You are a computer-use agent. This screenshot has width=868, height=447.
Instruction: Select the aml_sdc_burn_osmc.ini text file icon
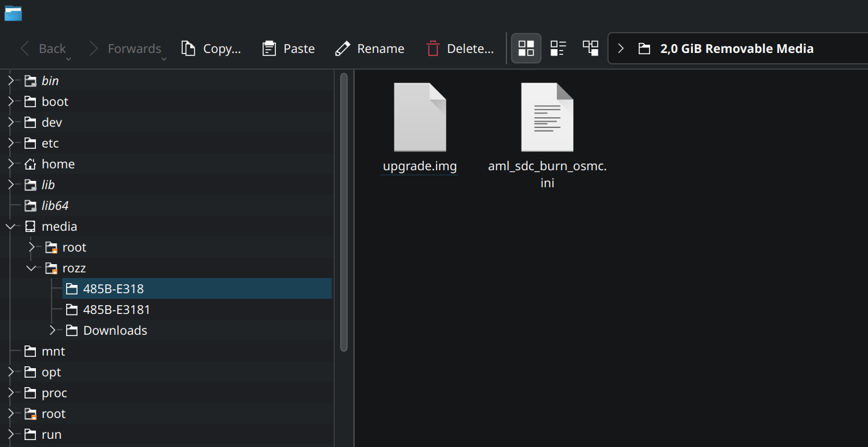[x=547, y=118]
